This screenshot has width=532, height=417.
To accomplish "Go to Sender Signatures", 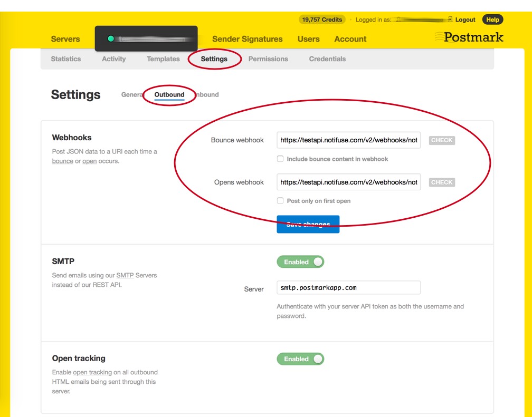I will [248, 39].
